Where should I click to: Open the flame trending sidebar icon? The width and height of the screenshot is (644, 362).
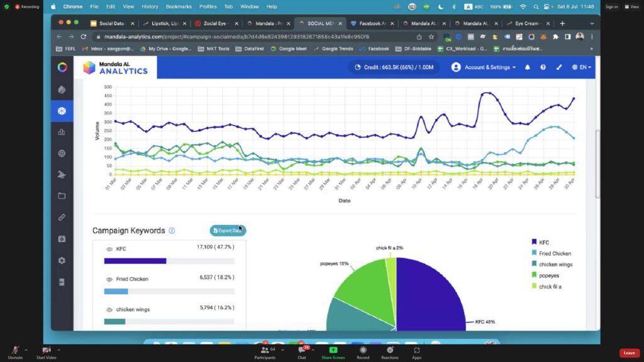[x=62, y=90]
